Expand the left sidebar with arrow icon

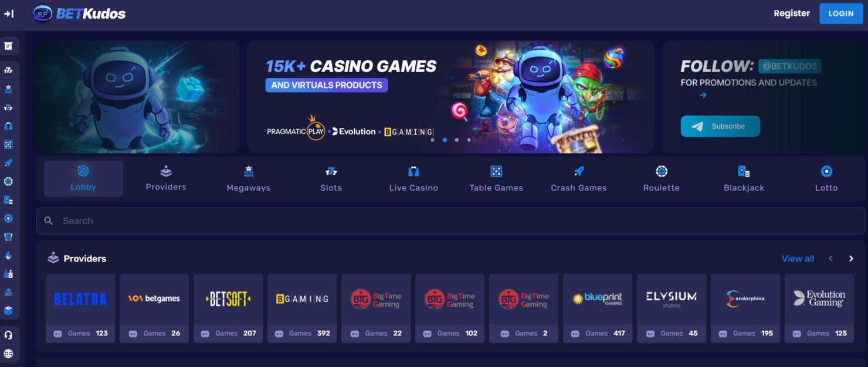point(9,13)
